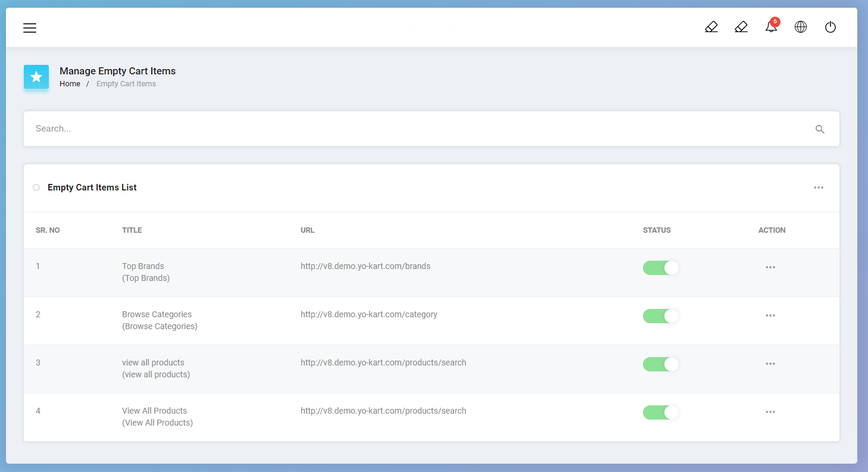
Task: Open the language globe icon
Action: tap(800, 27)
